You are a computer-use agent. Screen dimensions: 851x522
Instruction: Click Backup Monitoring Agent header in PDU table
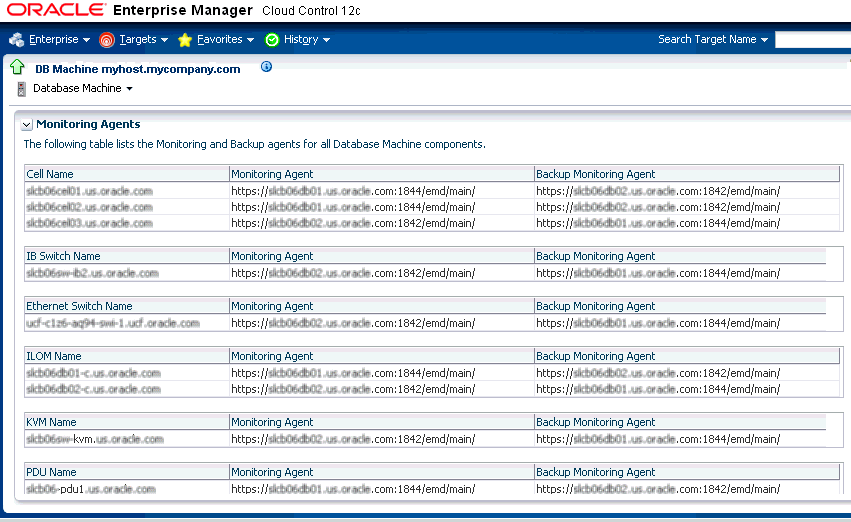click(x=687, y=472)
